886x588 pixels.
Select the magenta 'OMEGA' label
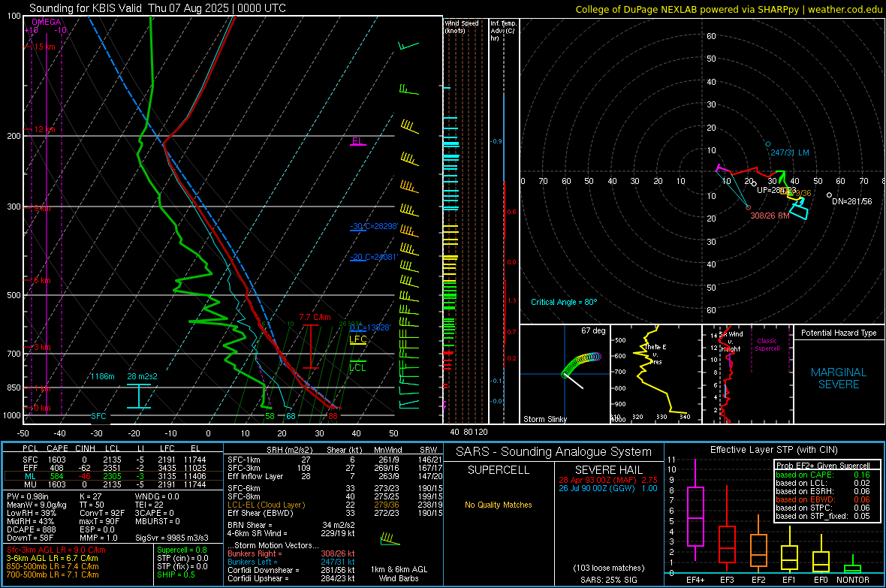click(x=47, y=22)
